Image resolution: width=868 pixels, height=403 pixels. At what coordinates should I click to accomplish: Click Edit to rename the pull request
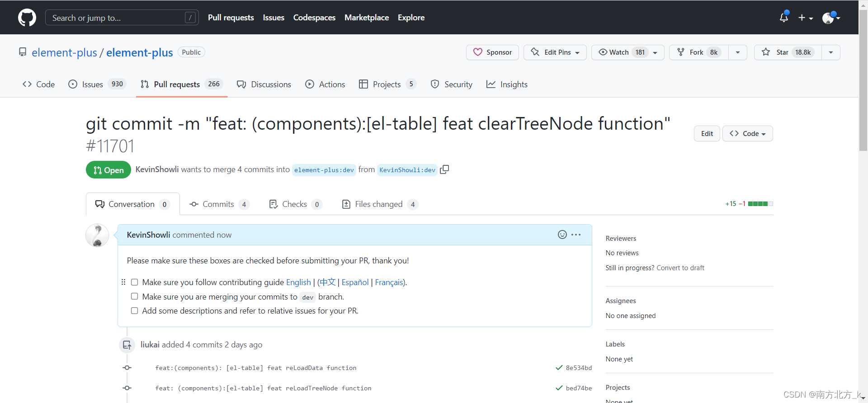(x=707, y=134)
